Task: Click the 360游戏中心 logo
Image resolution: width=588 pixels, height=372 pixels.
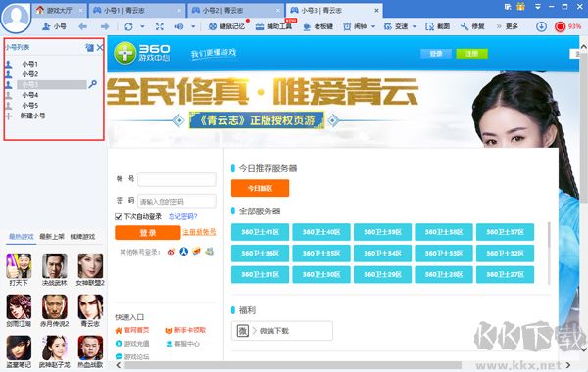Action: coord(142,53)
